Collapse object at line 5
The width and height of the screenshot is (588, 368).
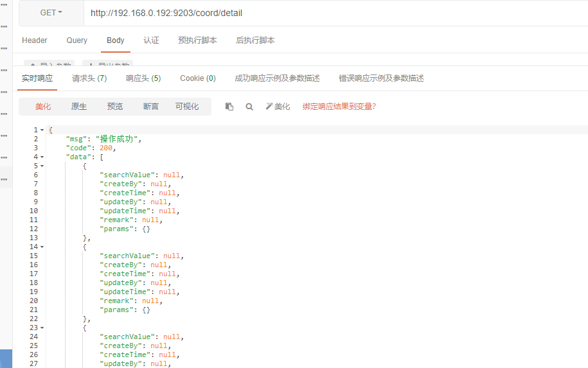tap(42, 166)
